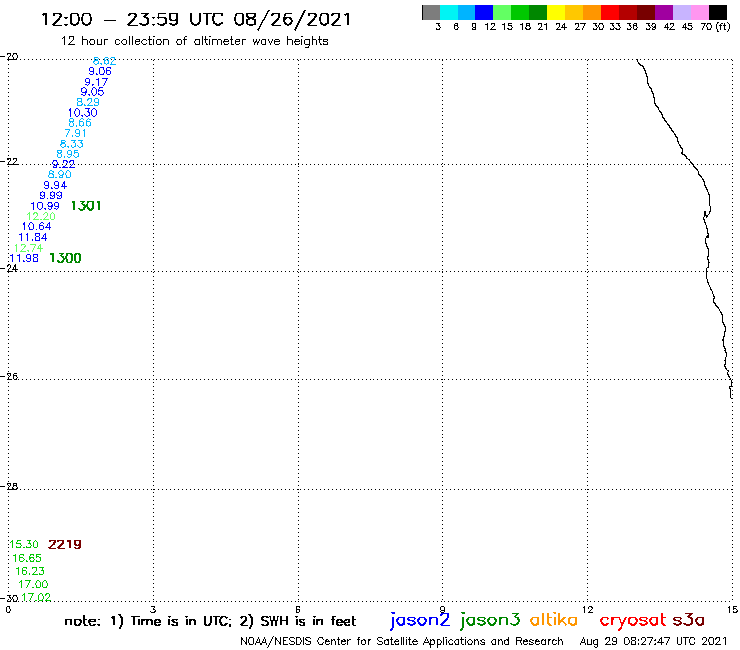Click the wave height value 10.64
Viewport: 740px width, 650px height.
tap(36, 227)
